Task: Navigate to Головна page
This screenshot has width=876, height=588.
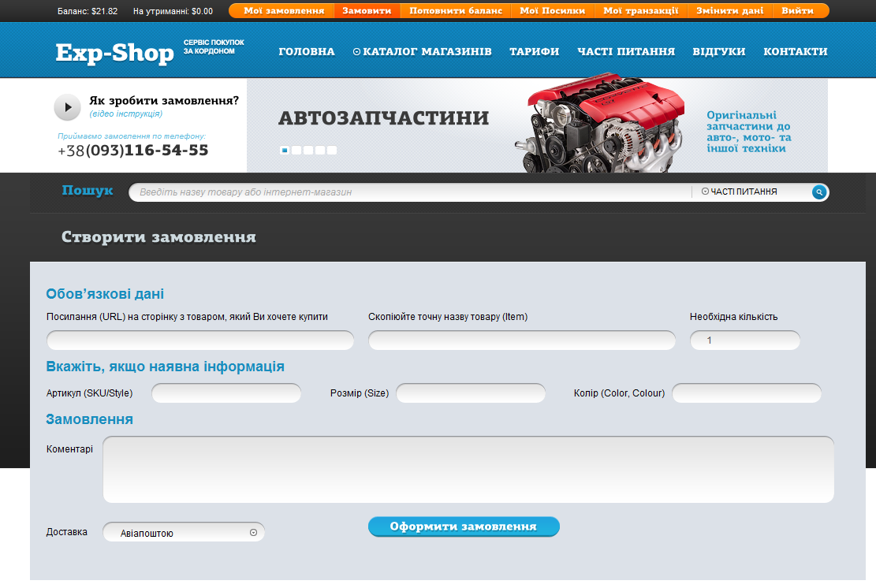Action: pyautogui.click(x=307, y=51)
